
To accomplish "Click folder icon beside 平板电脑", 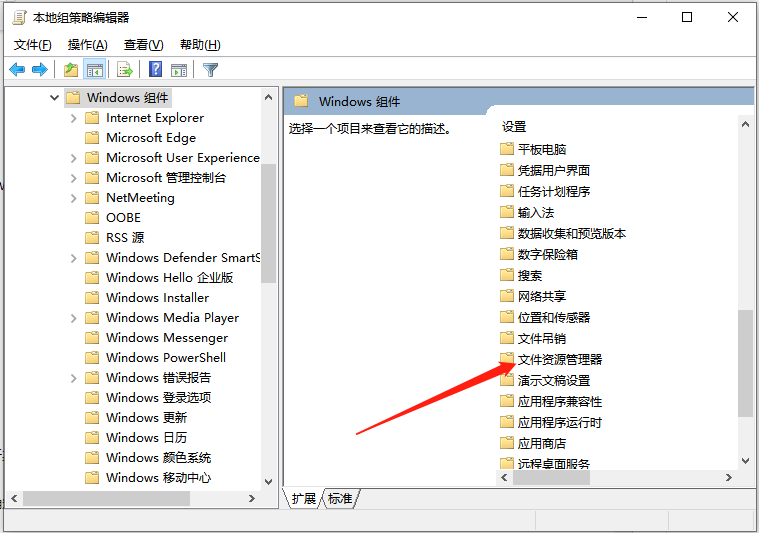I will (x=507, y=148).
